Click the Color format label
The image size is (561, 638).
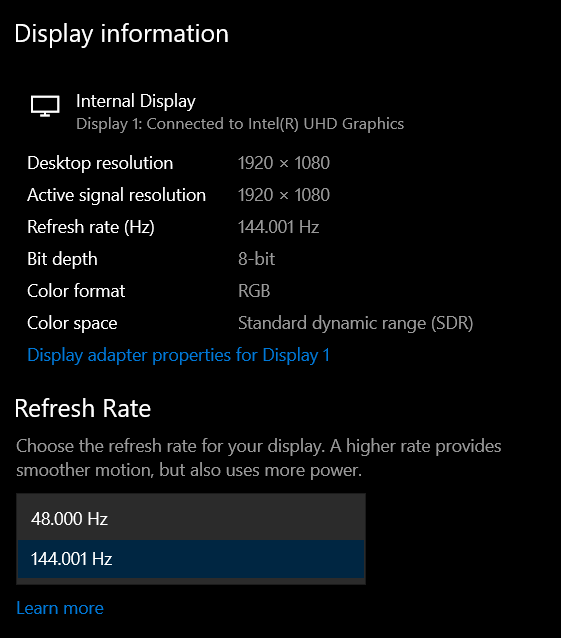(x=76, y=291)
